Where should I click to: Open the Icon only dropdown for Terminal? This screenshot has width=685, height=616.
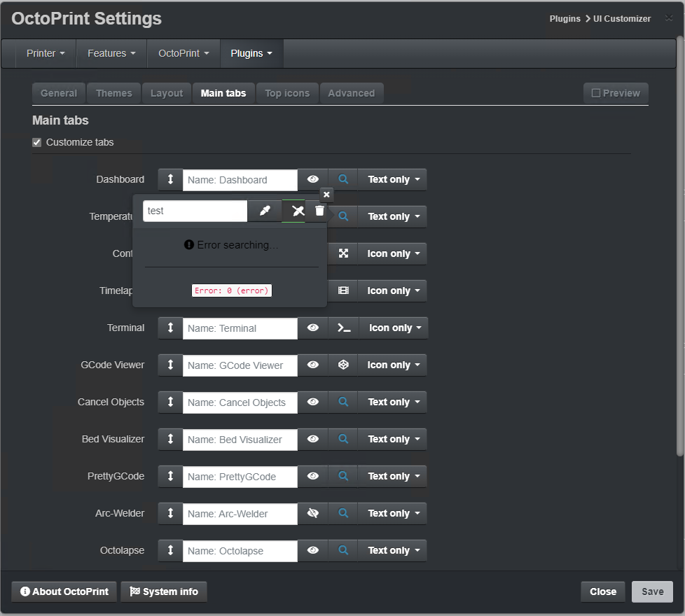pyautogui.click(x=393, y=328)
